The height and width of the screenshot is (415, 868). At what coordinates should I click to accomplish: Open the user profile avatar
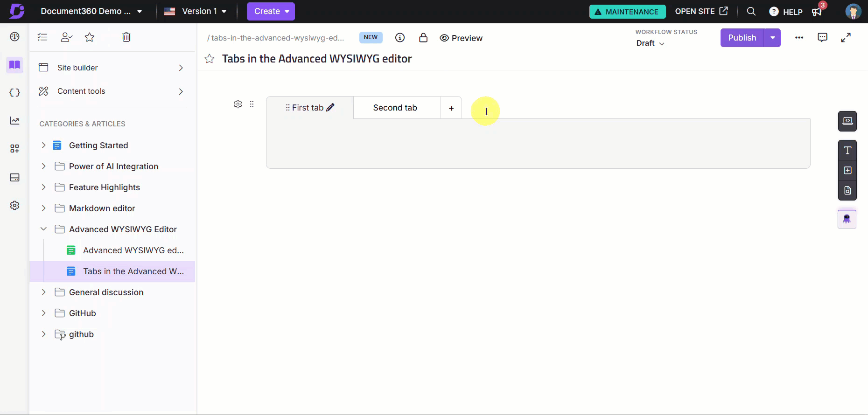point(853,11)
